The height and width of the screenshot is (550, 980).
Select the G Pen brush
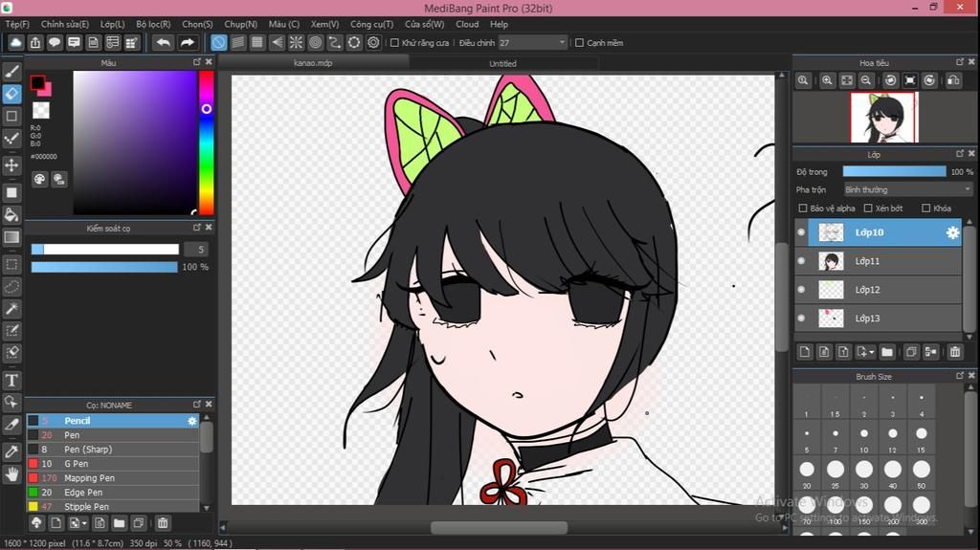pyautogui.click(x=113, y=464)
